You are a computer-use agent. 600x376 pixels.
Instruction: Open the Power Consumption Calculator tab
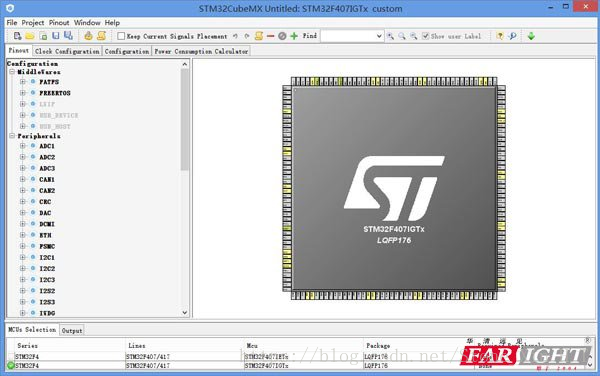pos(201,51)
